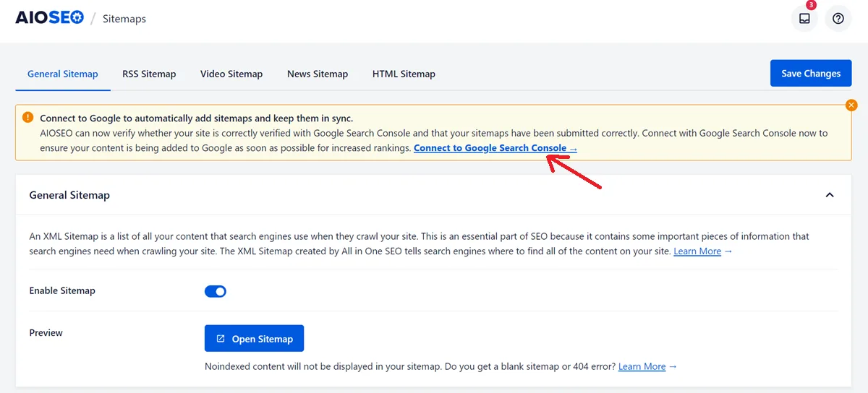
Task: Switch to the RSS Sitemap tab
Action: tap(149, 74)
